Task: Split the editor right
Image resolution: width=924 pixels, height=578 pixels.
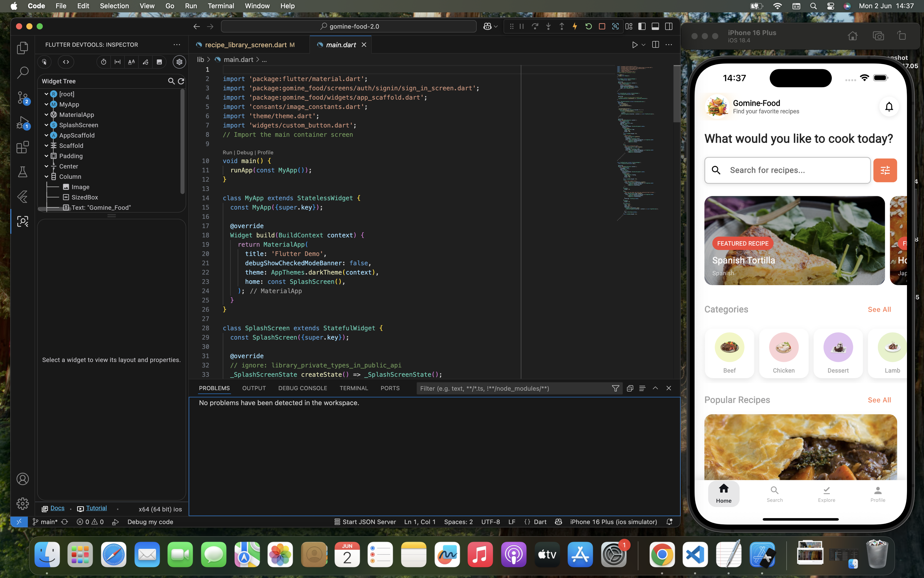Action: coord(656,45)
